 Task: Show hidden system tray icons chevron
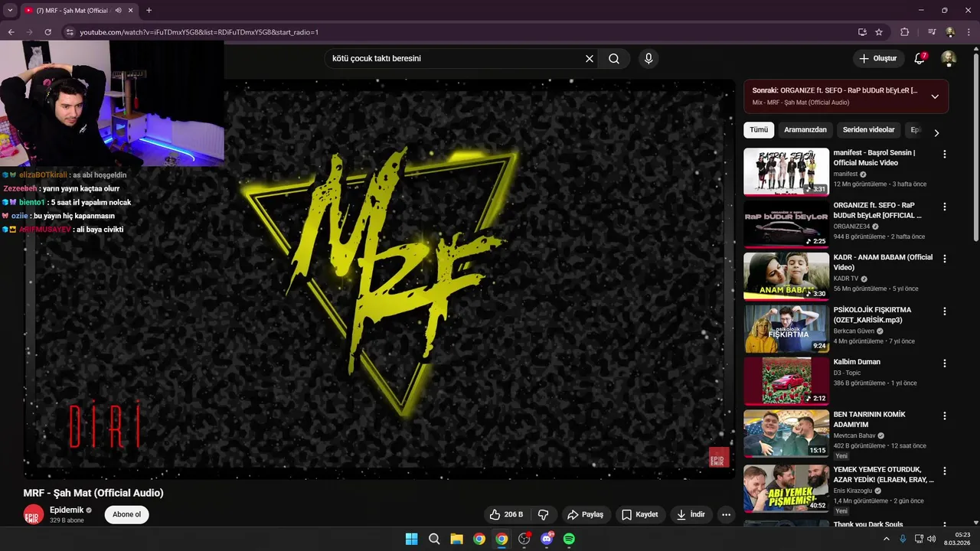[887, 539]
